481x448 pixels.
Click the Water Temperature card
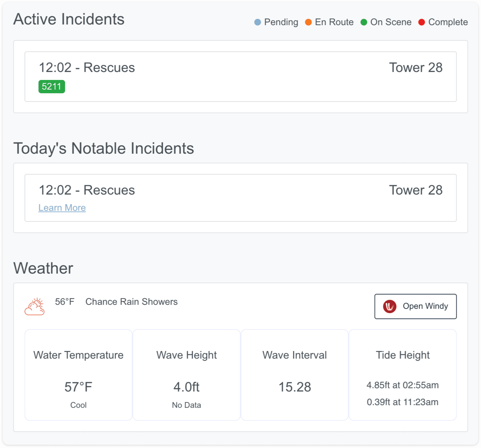coord(78,375)
